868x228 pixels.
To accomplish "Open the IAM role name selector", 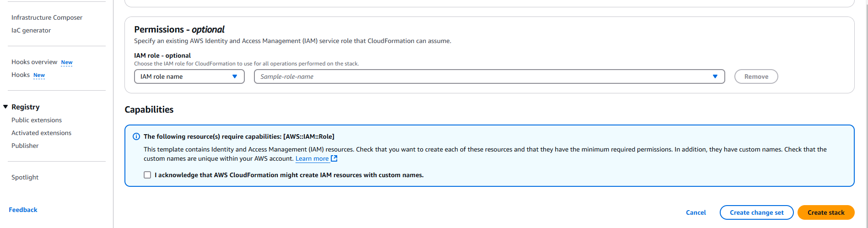I will (189, 76).
